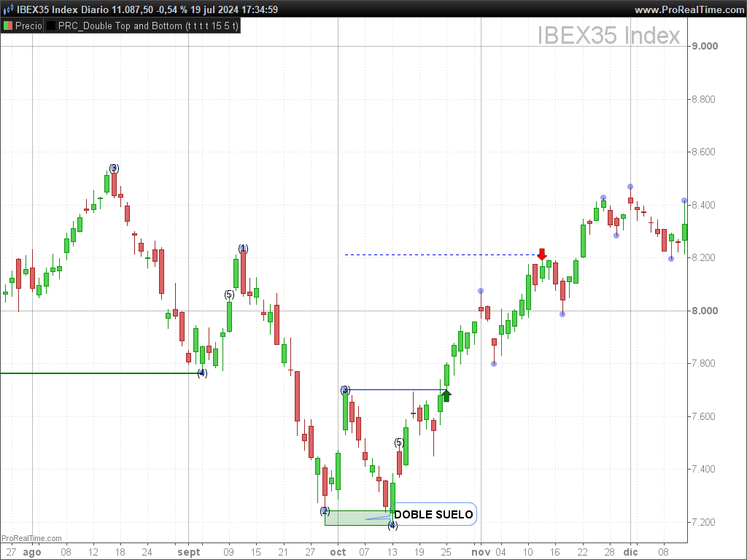
Task: Select the dark green horizontal support line
Action: (99, 373)
